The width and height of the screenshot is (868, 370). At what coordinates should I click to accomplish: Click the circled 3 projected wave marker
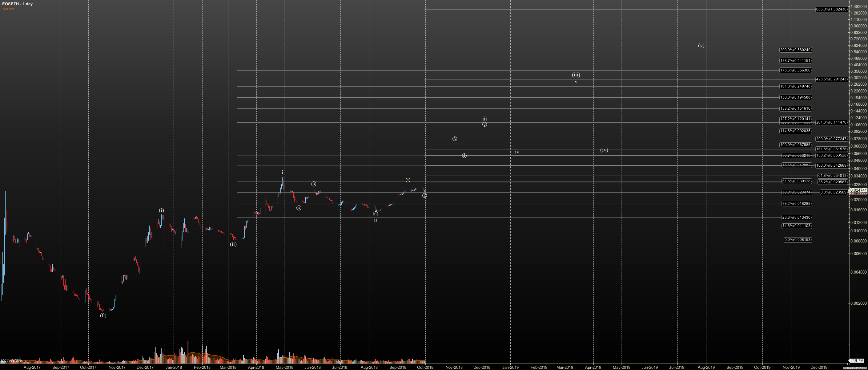point(455,139)
